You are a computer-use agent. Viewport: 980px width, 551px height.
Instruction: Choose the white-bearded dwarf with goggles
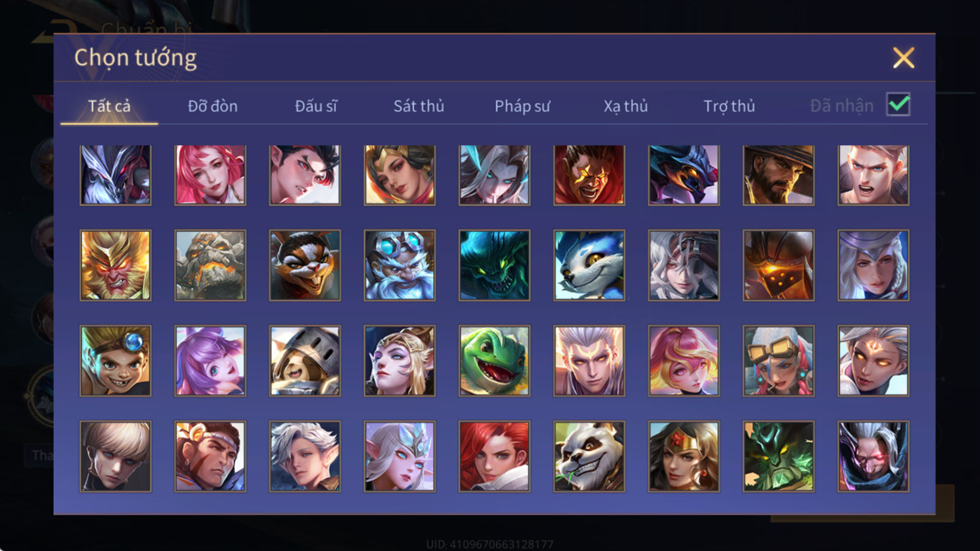(x=399, y=265)
